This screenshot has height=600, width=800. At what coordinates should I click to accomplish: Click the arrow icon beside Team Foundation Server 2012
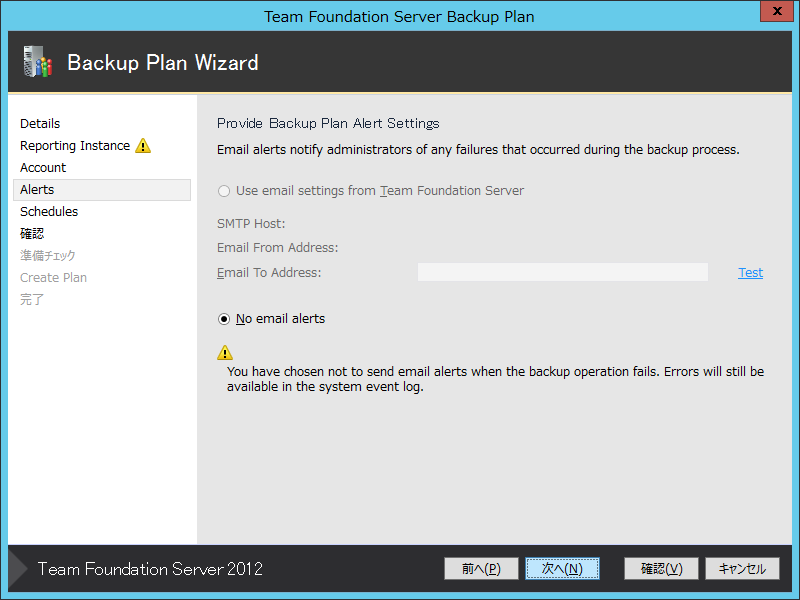[18, 568]
